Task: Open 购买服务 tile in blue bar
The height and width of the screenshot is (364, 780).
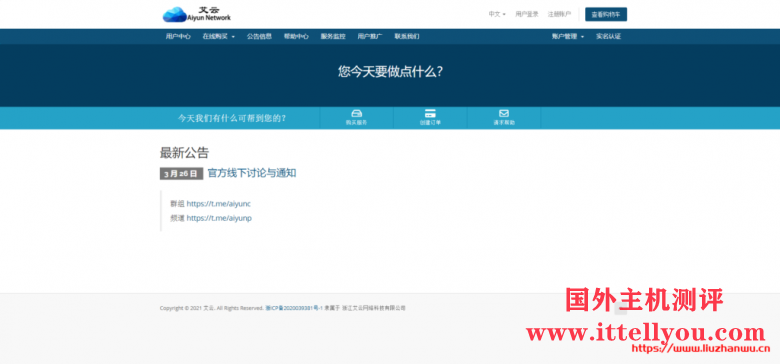Action: click(x=356, y=118)
